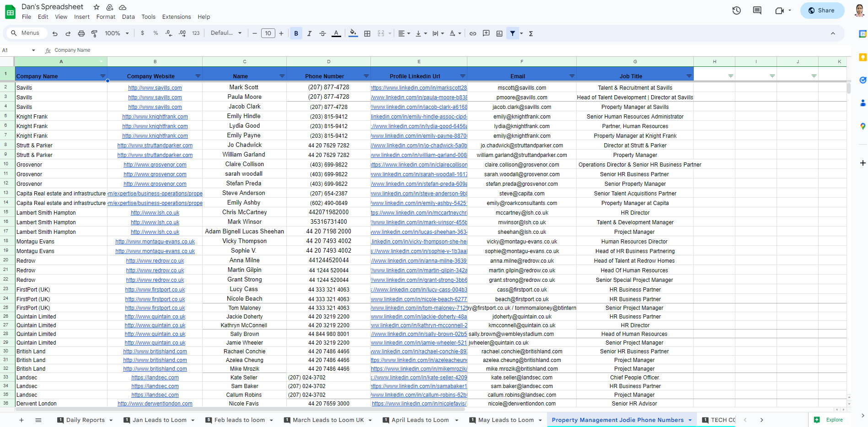Viewport: 868px width, 427px height.
Task: Open the name box dropdown
Action: point(33,50)
